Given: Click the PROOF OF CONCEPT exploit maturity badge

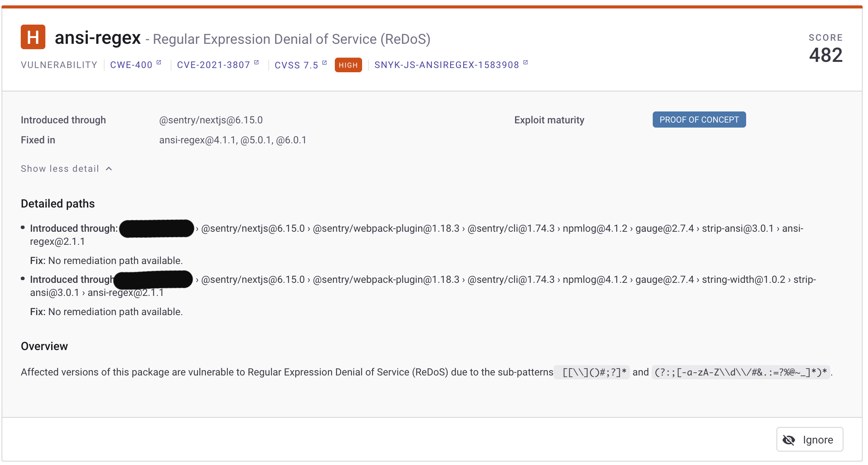Looking at the screenshot, I should 699,120.
